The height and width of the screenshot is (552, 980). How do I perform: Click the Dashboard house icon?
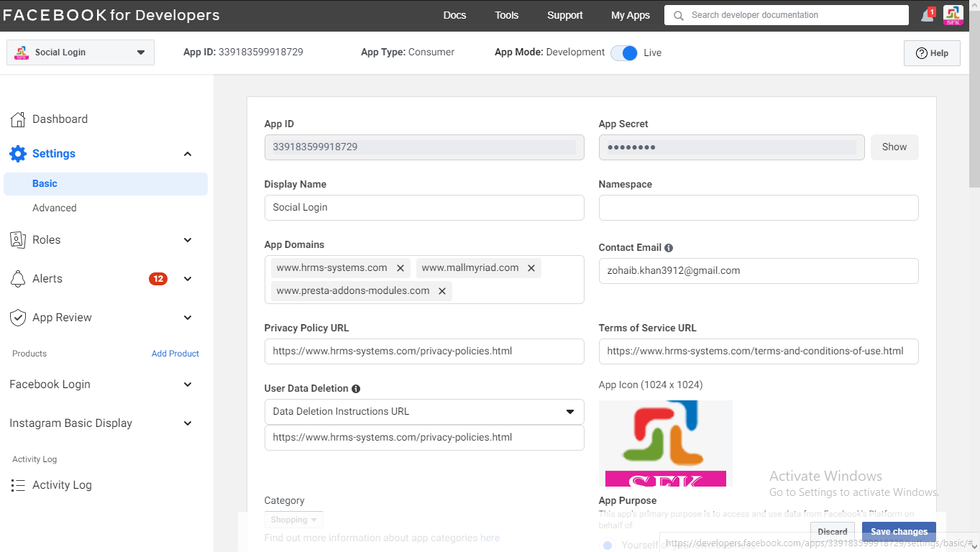click(18, 119)
